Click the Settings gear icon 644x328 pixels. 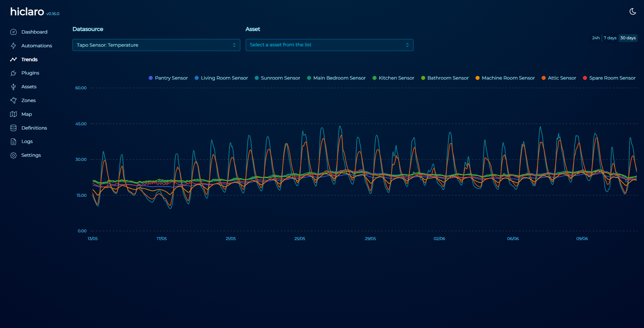pos(13,155)
